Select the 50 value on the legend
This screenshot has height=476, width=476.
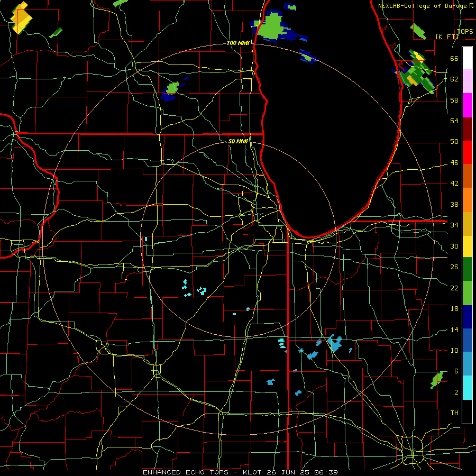click(x=454, y=142)
